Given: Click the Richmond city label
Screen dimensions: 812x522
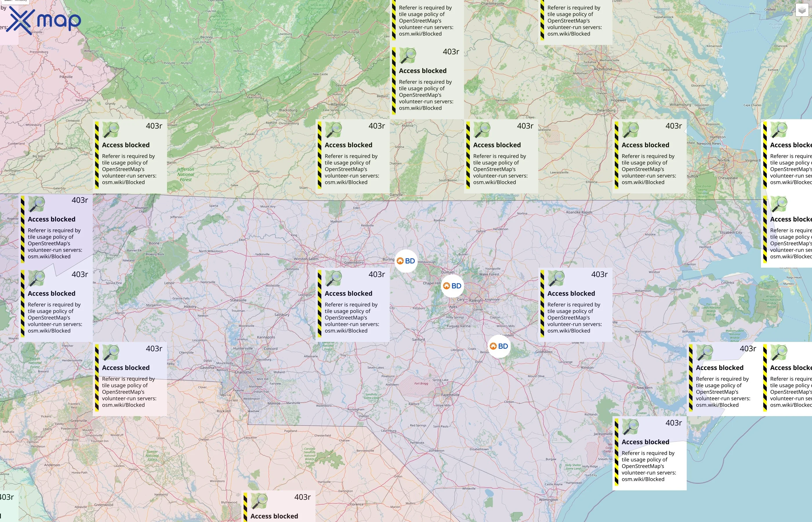Looking at the screenshot, I should click(x=603, y=69).
